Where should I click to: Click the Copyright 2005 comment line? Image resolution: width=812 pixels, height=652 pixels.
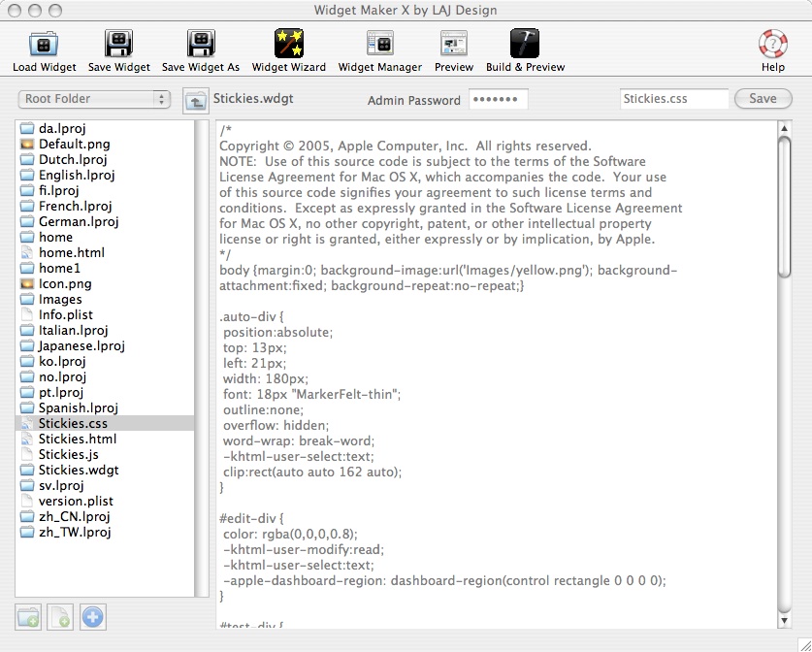pos(405,146)
